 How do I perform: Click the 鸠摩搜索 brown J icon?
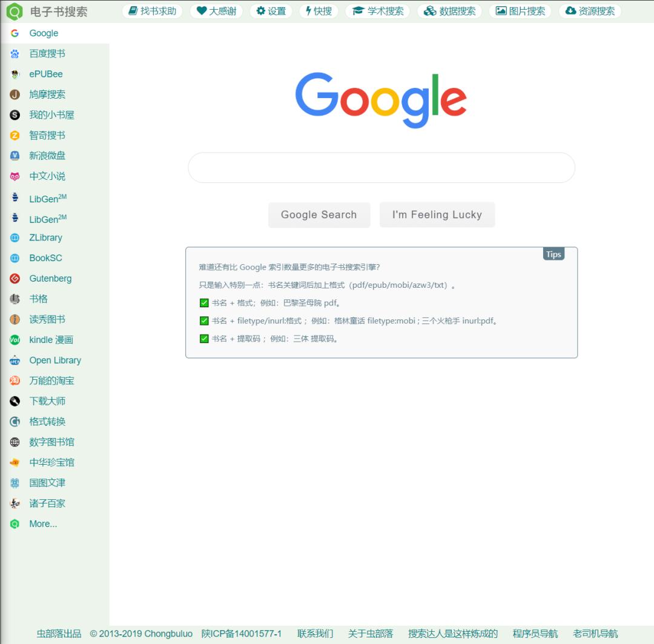[x=15, y=95]
